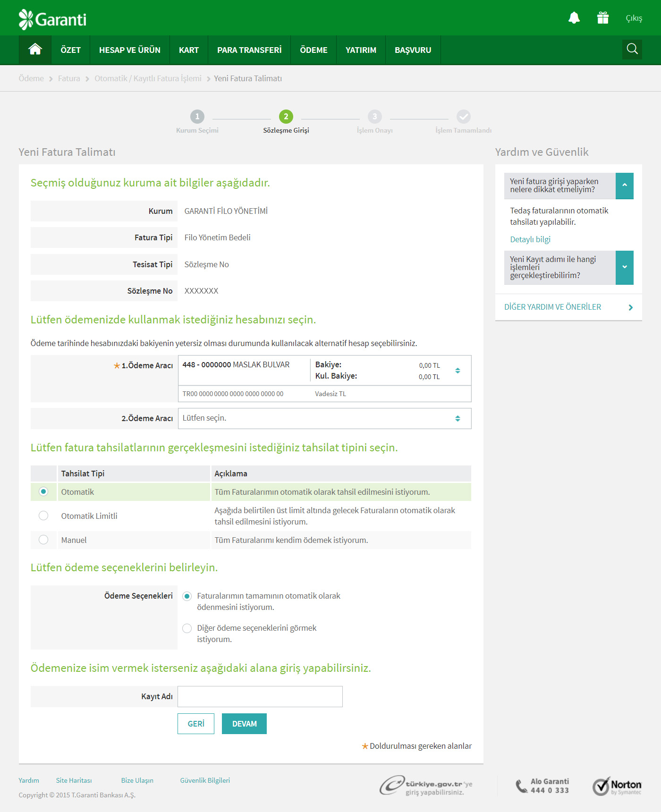Open Bize Ulaşın footer link

pyautogui.click(x=137, y=780)
